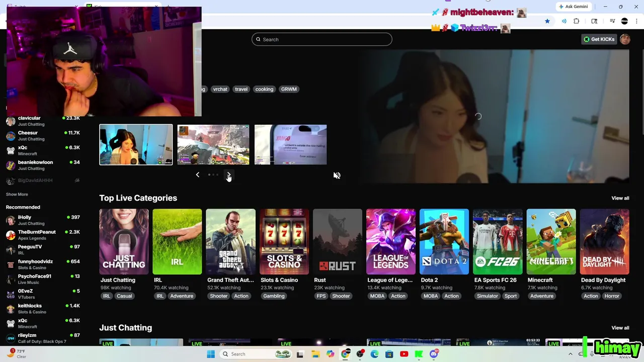Image resolution: width=644 pixels, height=362 pixels.
Task: Open iHolly recommended channel
Action: point(43,220)
